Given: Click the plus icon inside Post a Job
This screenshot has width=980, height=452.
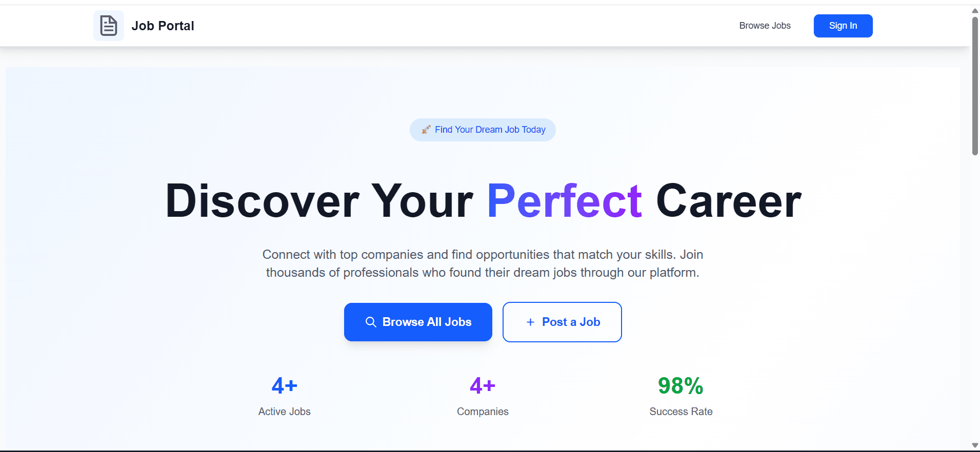Looking at the screenshot, I should [530, 322].
